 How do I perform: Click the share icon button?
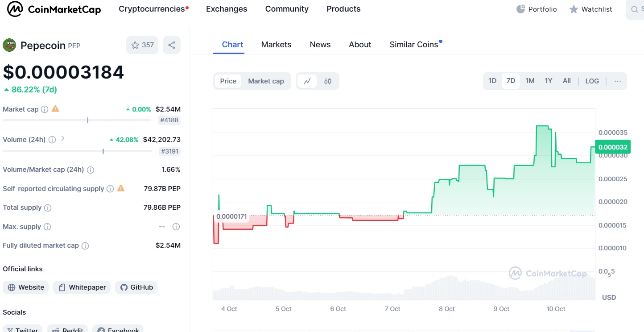point(172,45)
